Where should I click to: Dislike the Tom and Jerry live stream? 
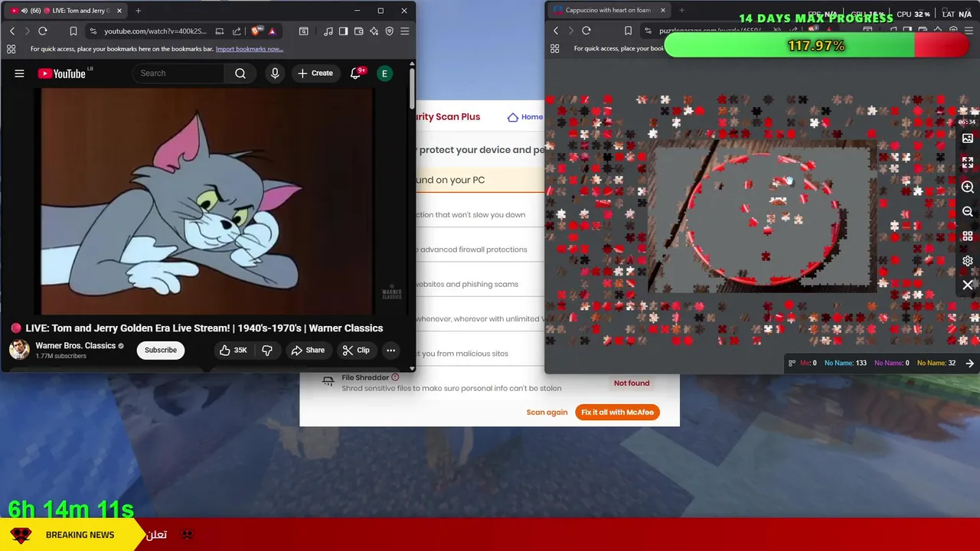pyautogui.click(x=267, y=350)
